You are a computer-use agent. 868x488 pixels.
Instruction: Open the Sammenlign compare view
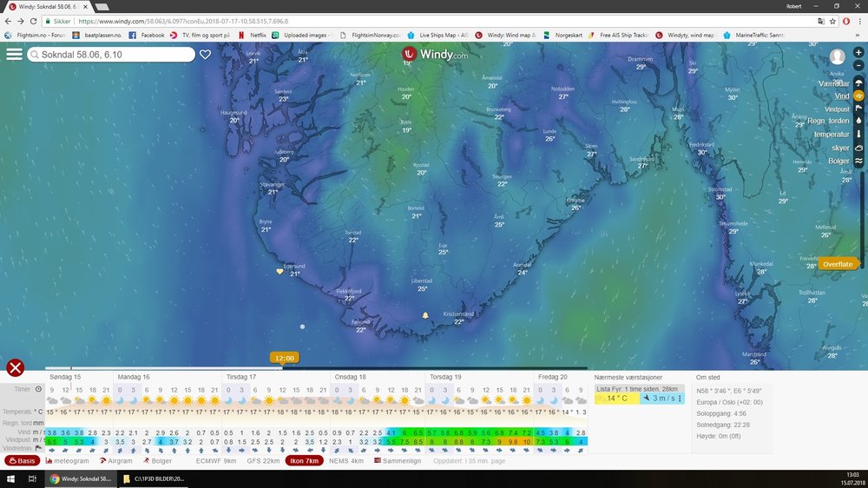tap(398, 460)
